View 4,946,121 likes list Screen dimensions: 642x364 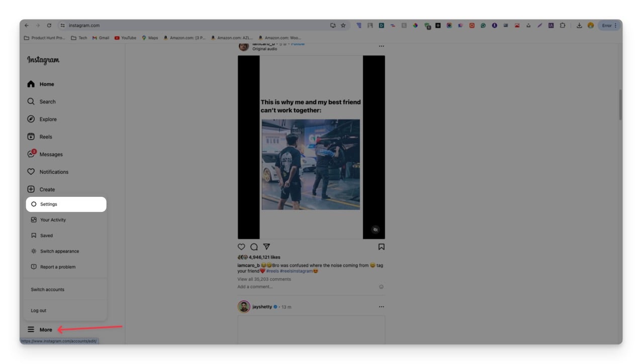click(264, 257)
